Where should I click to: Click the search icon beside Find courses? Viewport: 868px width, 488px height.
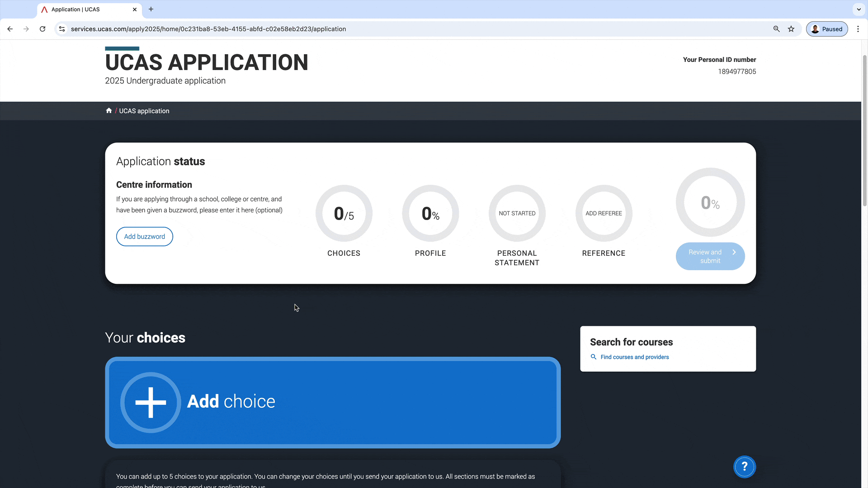[x=594, y=357]
